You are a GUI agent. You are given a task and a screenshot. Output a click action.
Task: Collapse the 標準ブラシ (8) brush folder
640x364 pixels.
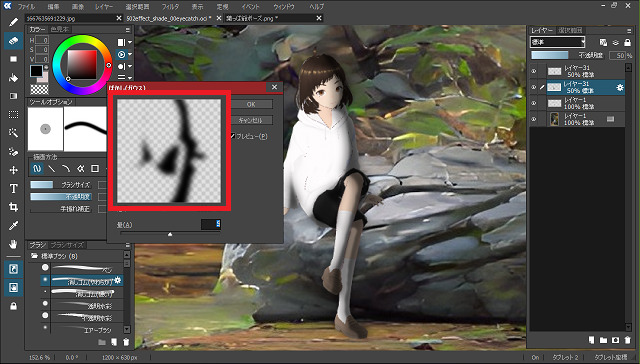pos(34,256)
